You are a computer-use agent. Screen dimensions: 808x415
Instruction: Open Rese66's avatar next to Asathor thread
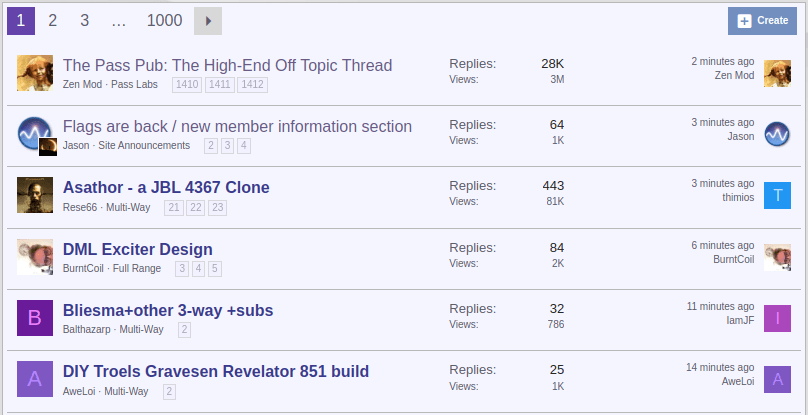tap(35, 195)
